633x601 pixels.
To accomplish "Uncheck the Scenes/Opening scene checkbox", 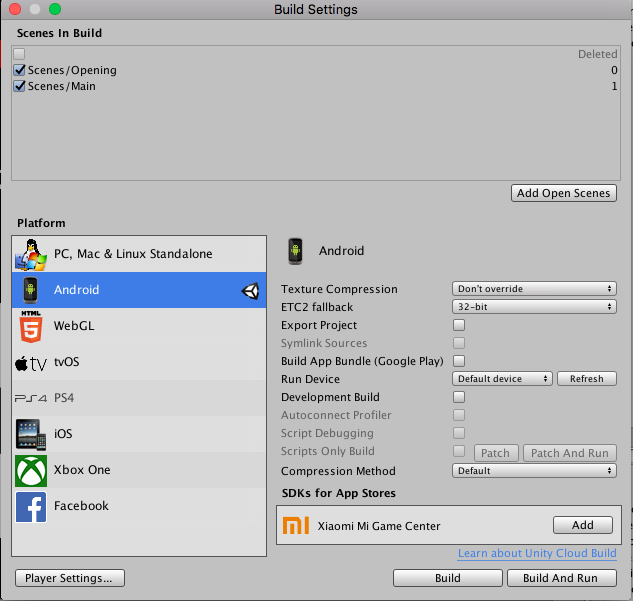I will [x=19, y=70].
